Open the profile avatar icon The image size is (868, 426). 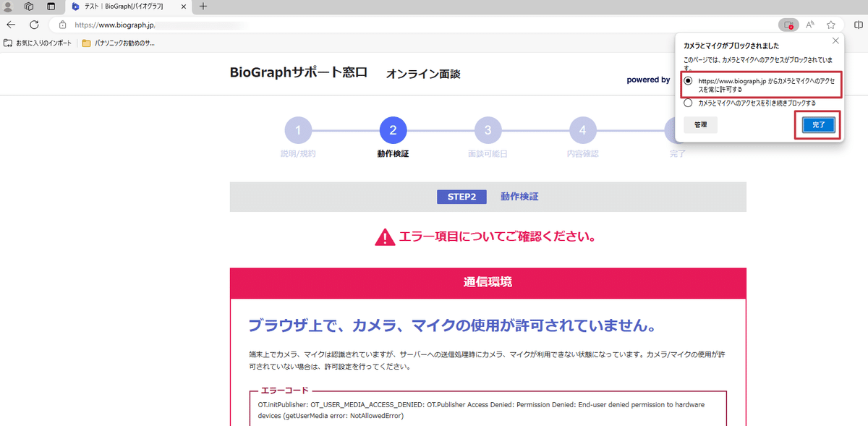pyautogui.click(x=9, y=7)
